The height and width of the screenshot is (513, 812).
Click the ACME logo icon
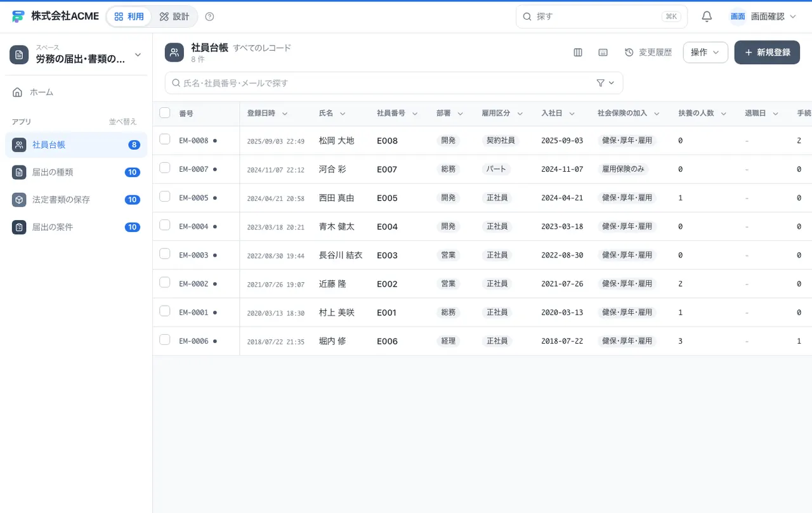click(x=18, y=16)
